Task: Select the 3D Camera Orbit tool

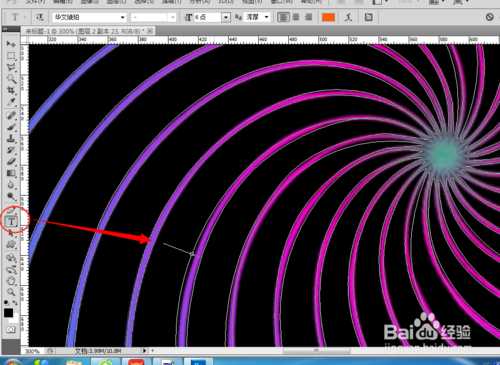Action: 11,269
